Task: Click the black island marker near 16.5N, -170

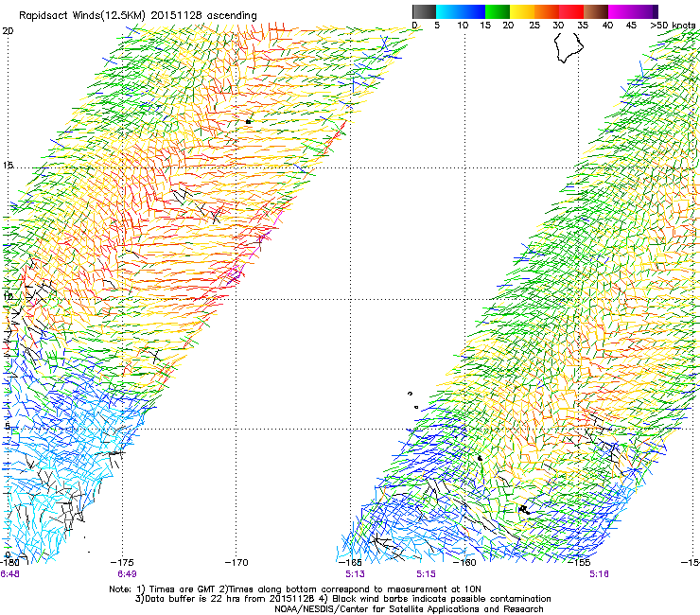Action: [x=248, y=121]
